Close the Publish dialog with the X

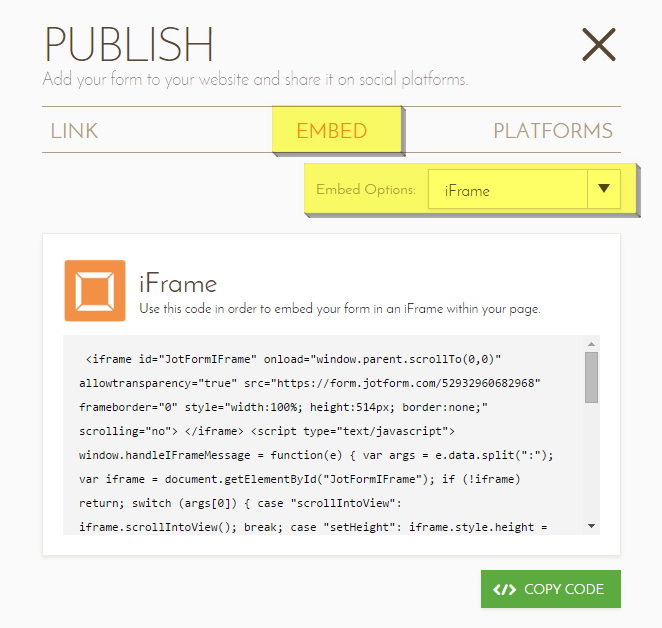tap(599, 44)
